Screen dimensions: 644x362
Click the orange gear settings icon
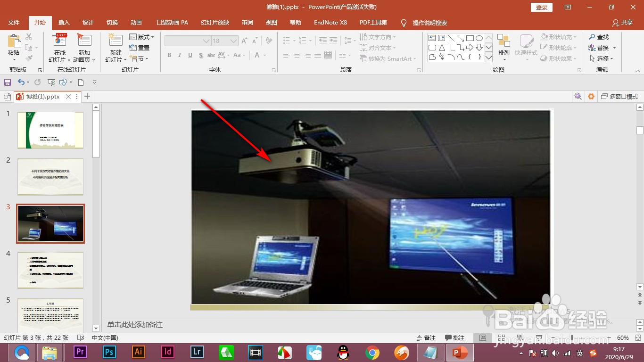click(x=591, y=96)
